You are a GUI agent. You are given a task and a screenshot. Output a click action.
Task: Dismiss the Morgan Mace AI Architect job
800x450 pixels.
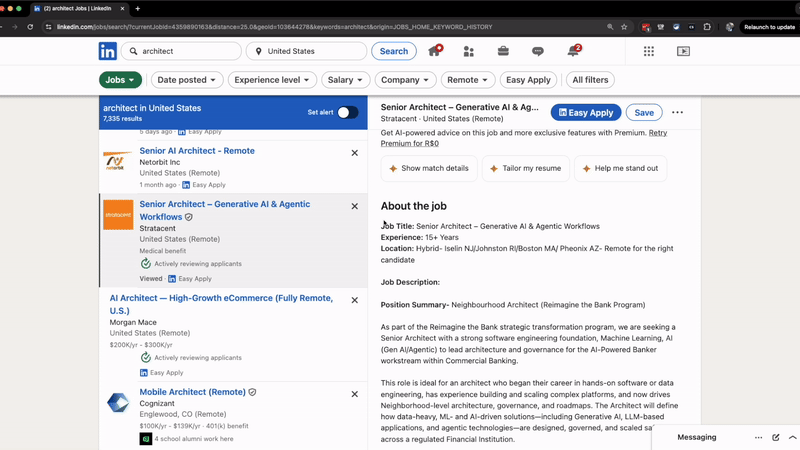355,300
